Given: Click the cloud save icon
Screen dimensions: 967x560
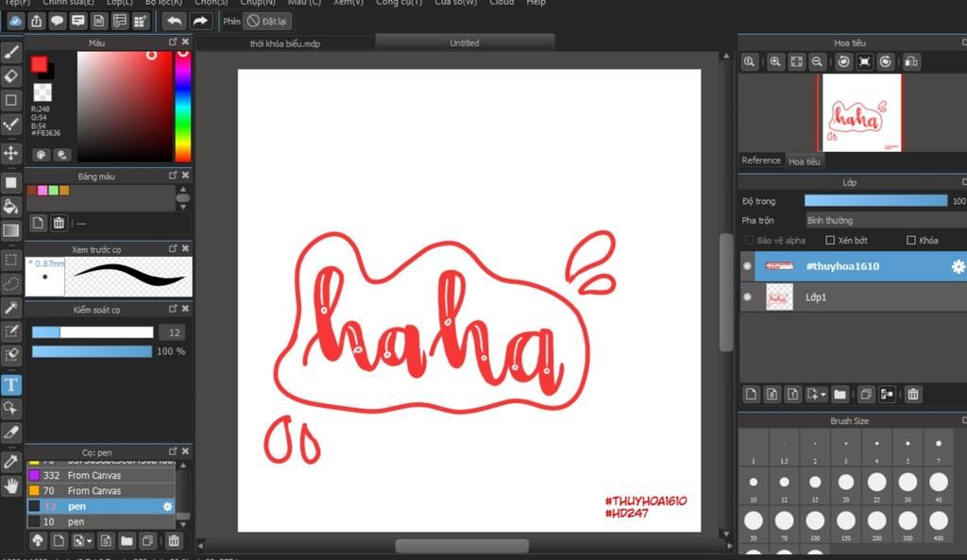Looking at the screenshot, I should click(x=15, y=21).
